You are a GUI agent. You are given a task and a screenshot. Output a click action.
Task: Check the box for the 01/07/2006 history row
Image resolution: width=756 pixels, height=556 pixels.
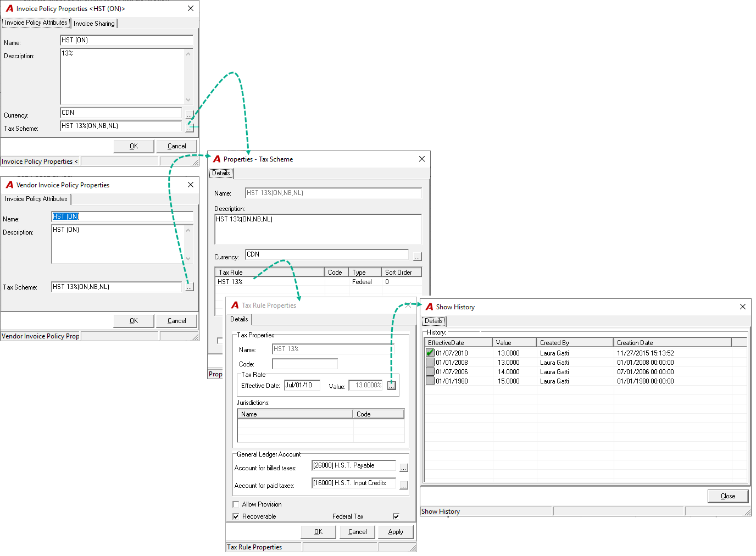(430, 372)
